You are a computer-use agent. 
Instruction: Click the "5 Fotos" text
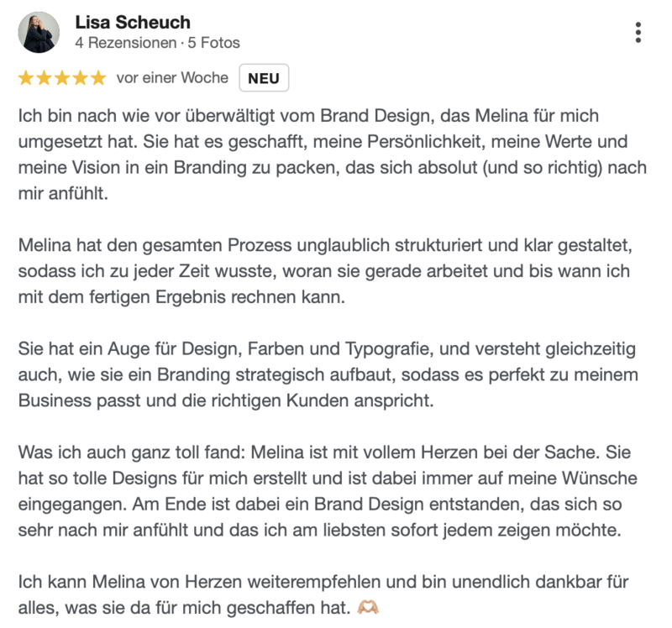pos(213,43)
